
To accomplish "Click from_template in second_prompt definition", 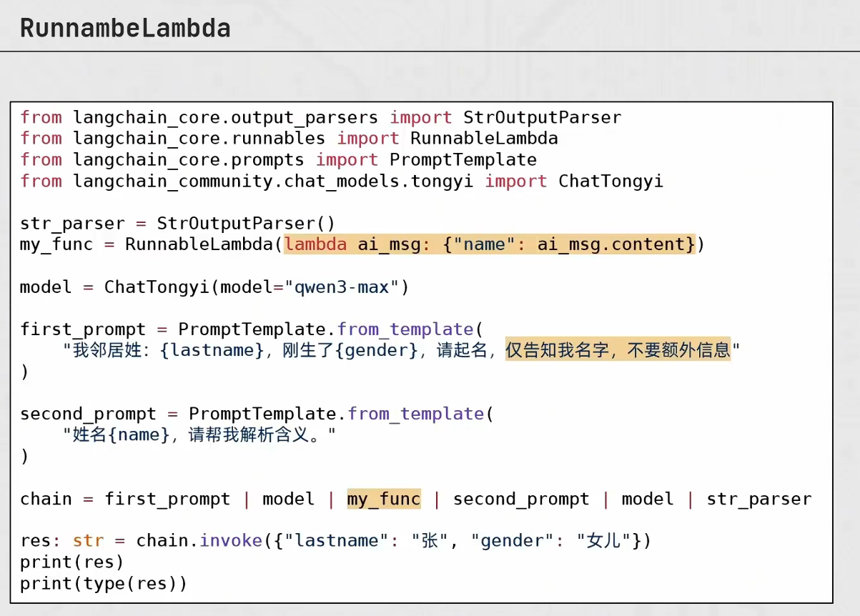I will click(415, 414).
